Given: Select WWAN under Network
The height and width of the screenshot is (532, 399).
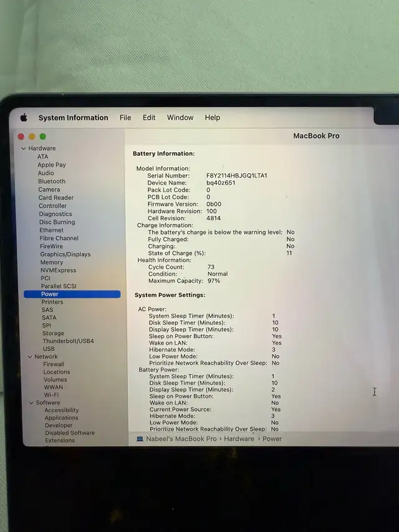Looking at the screenshot, I should pos(53,387).
